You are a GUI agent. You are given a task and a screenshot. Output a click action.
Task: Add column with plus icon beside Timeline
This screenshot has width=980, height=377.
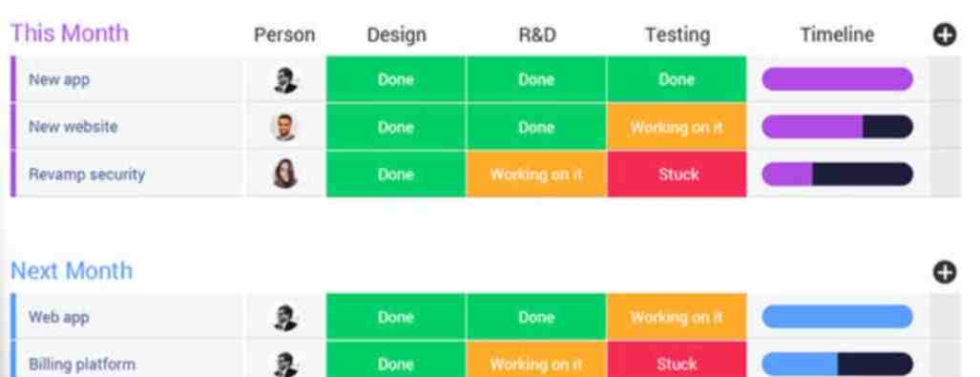click(x=945, y=35)
